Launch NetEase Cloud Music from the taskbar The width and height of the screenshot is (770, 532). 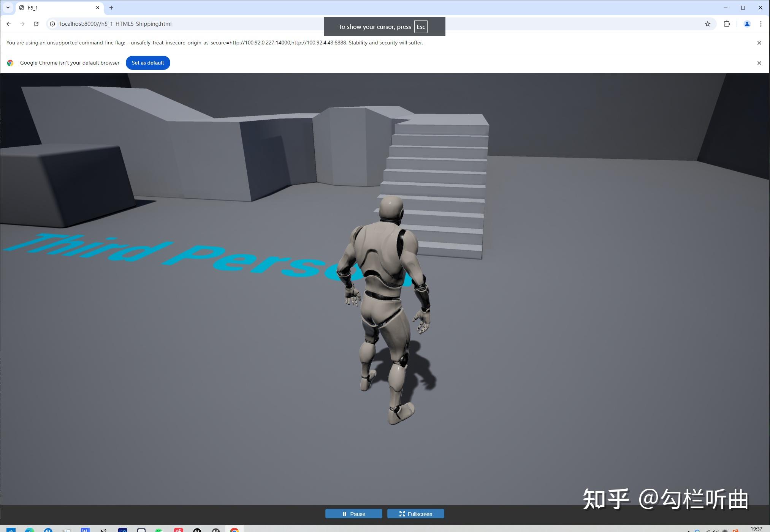click(x=179, y=529)
